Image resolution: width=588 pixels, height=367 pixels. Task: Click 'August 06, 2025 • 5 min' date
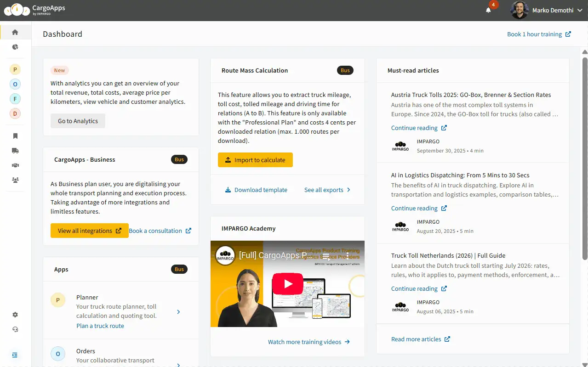pyautogui.click(x=445, y=311)
